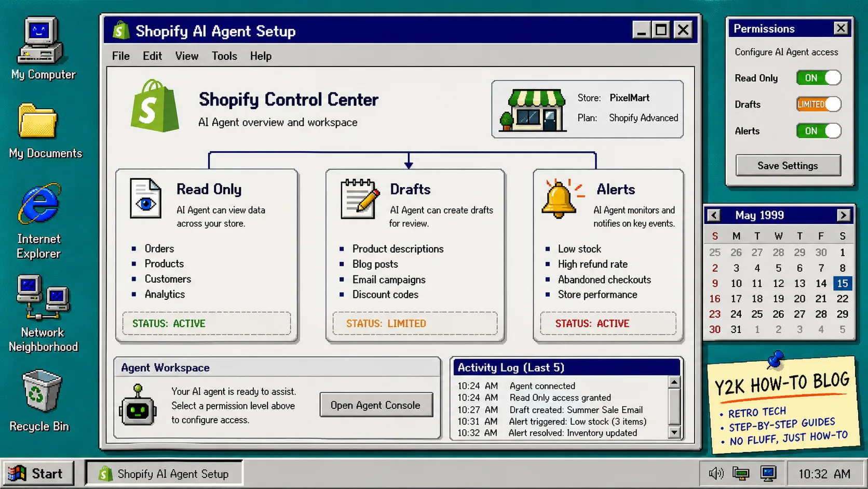The height and width of the screenshot is (489, 868).
Task: Click the Customers item under Read Only
Action: [168, 279]
